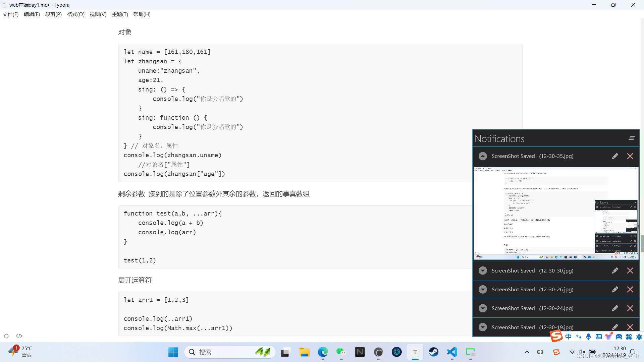The height and width of the screenshot is (362, 644).
Task: Dismiss the 12-30-26.jpg notification
Action: click(630, 290)
